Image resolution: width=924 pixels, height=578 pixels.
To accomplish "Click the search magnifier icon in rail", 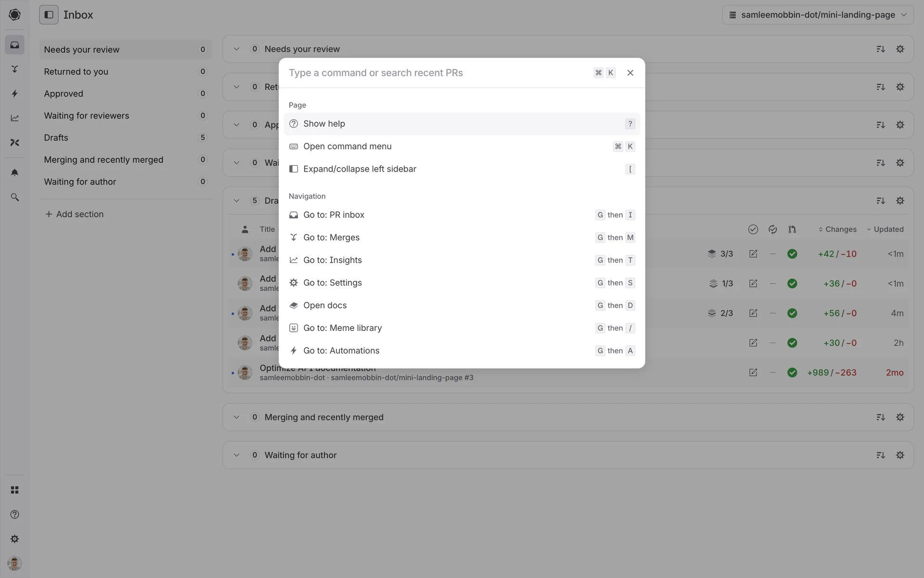I will (14, 197).
